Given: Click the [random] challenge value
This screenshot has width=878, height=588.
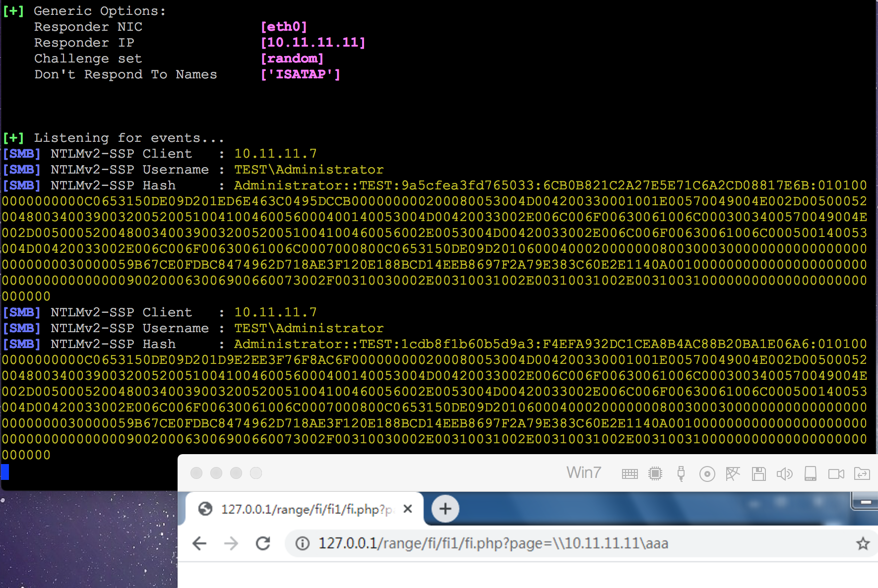Looking at the screenshot, I should click(x=292, y=59).
